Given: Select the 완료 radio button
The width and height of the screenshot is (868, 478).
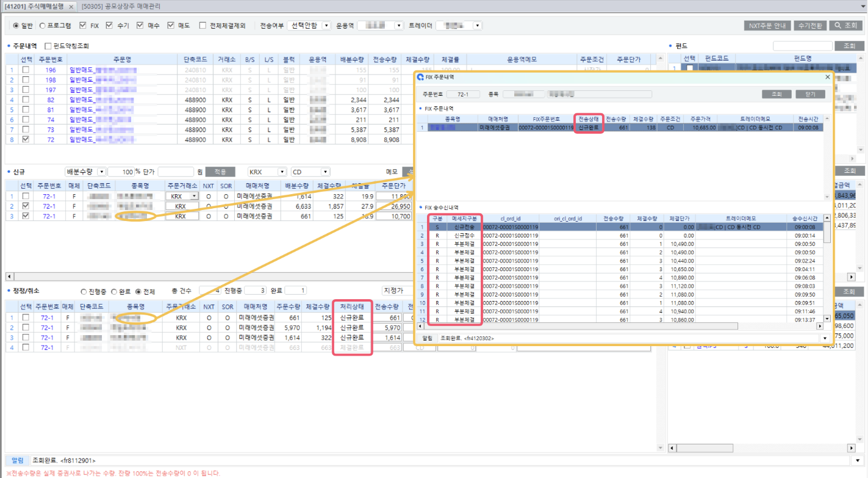Looking at the screenshot, I should pyautogui.click(x=113, y=292).
